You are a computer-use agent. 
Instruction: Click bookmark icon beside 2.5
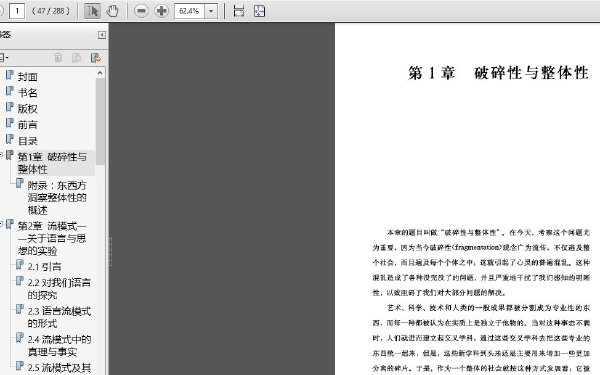point(20,365)
